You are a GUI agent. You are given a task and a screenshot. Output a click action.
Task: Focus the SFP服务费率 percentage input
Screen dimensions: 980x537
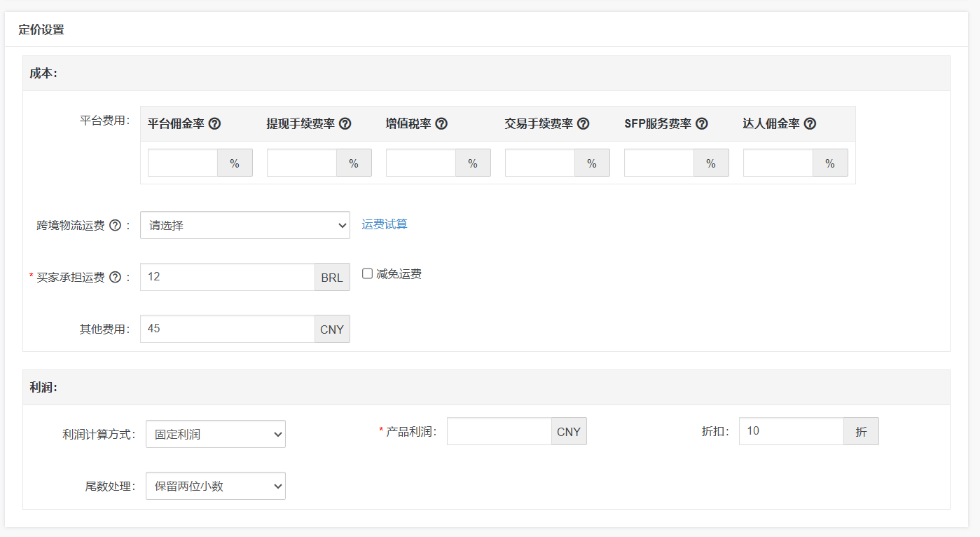coord(659,163)
